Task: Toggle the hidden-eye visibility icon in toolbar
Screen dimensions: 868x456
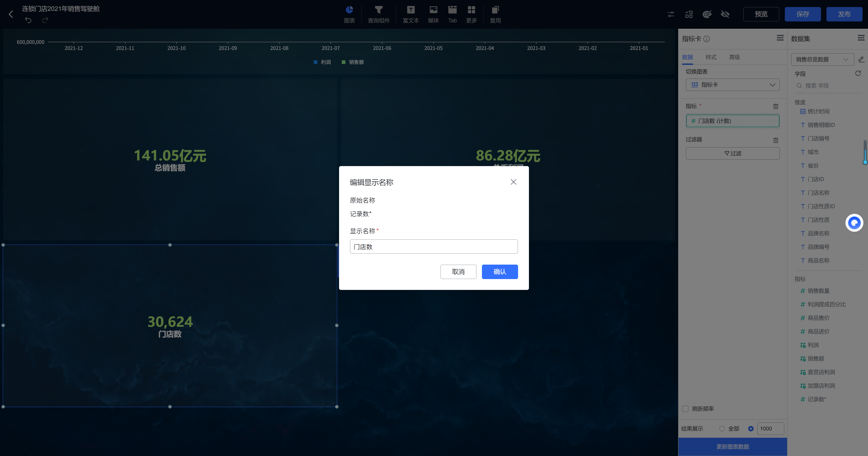Action: tap(725, 14)
